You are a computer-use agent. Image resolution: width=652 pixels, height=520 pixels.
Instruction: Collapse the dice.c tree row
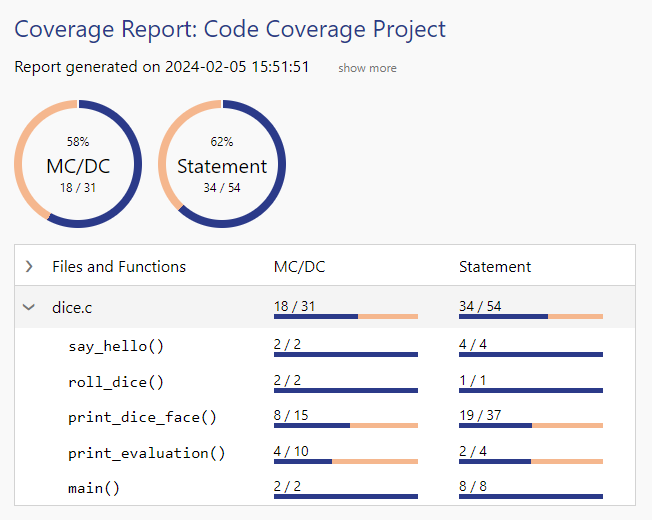click(29, 308)
